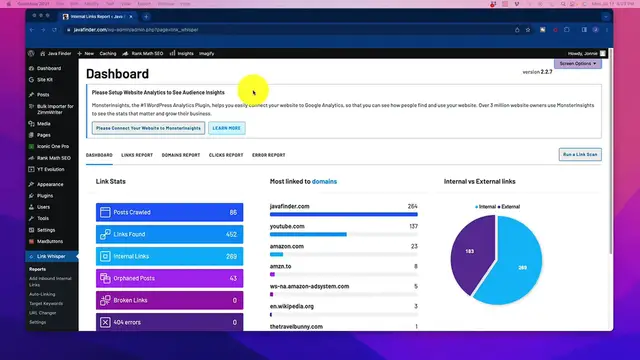640x360 pixels.
Task: Open Appearance in sidebar
Action: point(46,184)
